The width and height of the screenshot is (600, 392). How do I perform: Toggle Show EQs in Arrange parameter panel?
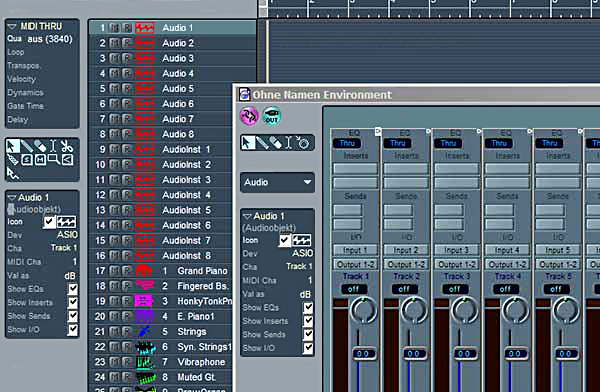(73, 289)
